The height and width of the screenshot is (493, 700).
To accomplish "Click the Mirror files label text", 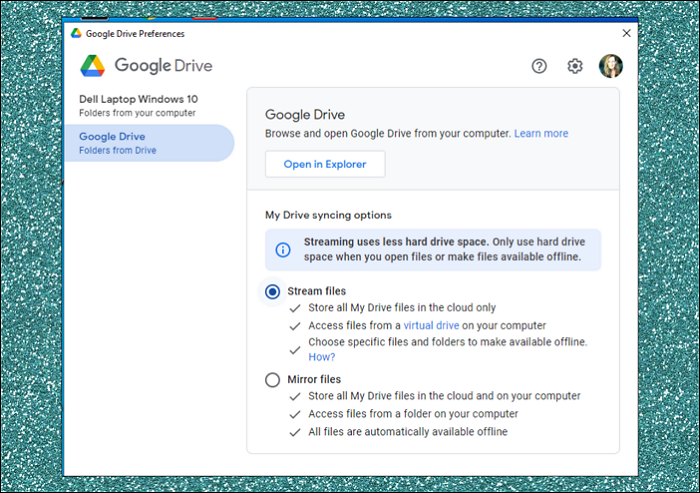I will (314, 380).
